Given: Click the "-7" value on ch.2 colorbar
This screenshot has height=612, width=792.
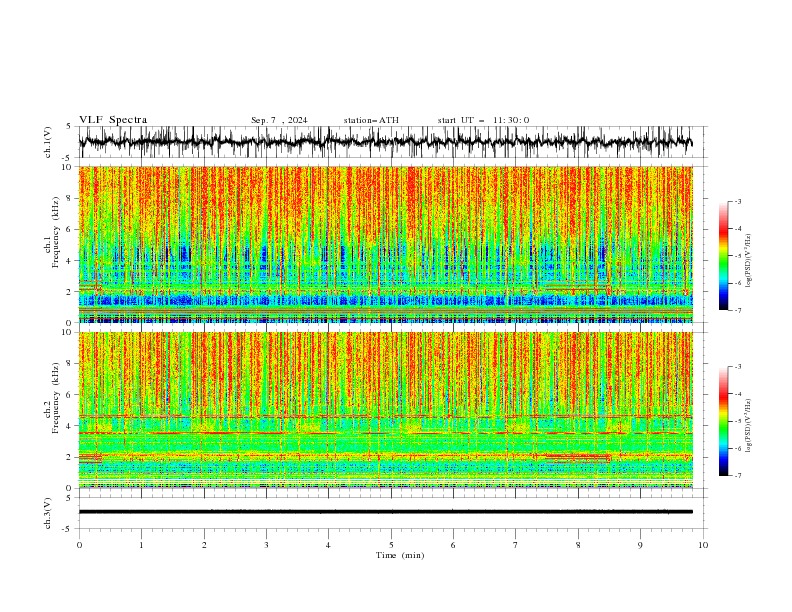Looking at the screenshot, I should [x=737, y=475].
